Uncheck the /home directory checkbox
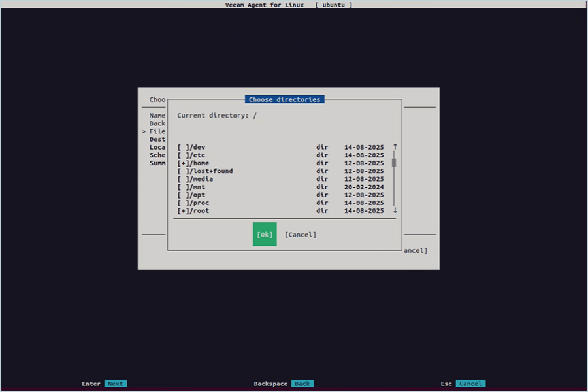The height and width of the screenshot is (392, 588). [184, 163]
